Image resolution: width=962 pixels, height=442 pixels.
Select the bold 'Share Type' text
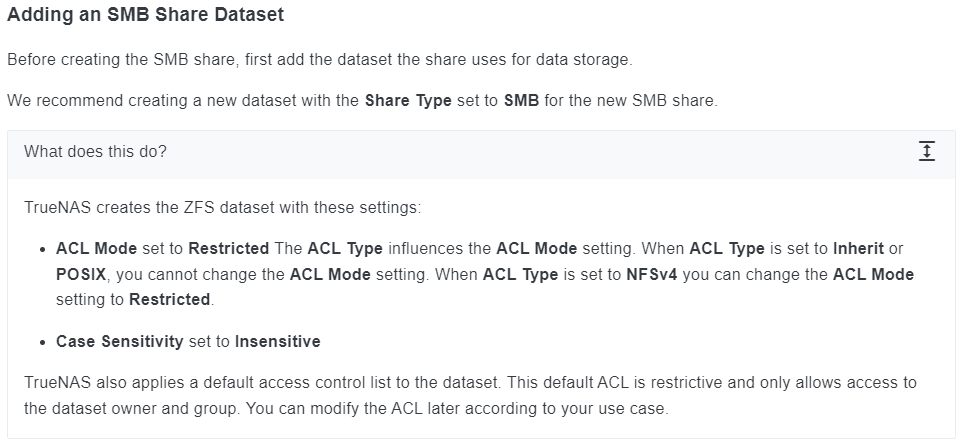[x=408, y=101]
